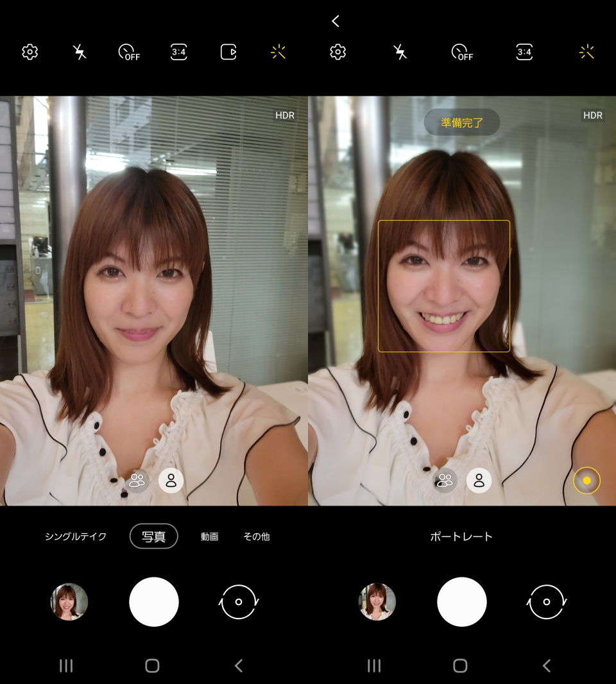Select wide group selfie icon in left screen

click(x=137, y=481)
